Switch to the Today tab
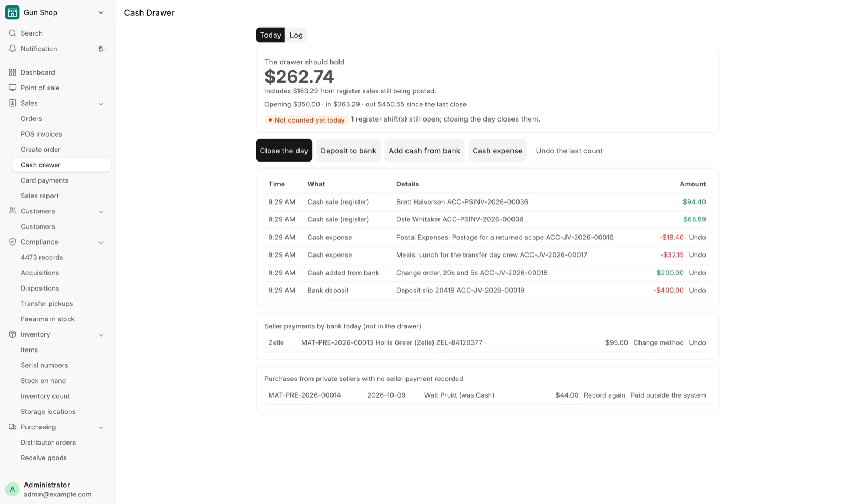 tap(270, 35)
